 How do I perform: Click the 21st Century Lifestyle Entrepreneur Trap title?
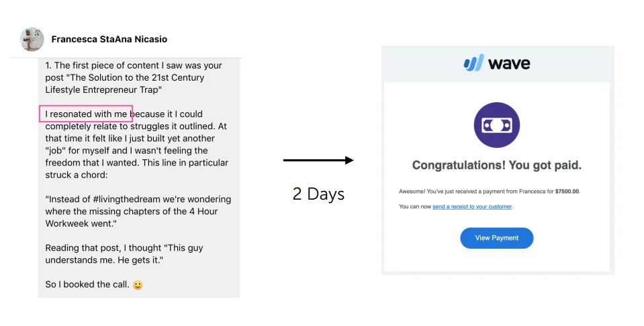click(125, 83)
